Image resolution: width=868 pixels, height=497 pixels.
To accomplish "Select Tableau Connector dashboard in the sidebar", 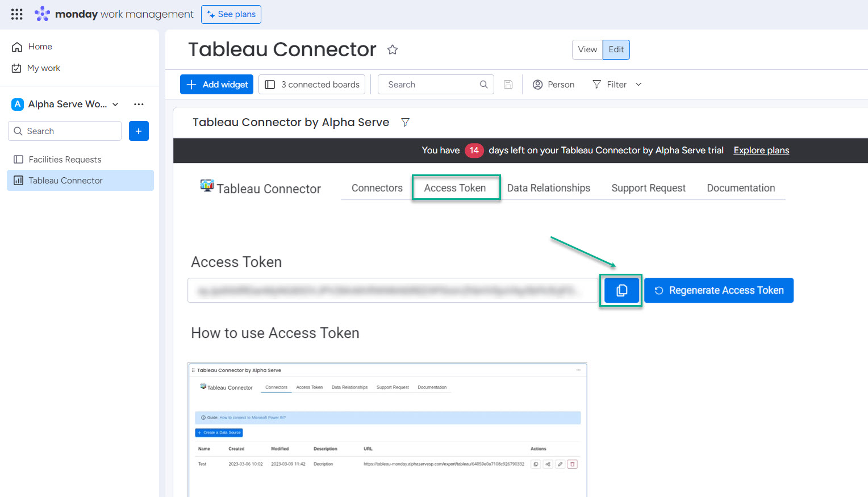I will [x=65, y=180].
